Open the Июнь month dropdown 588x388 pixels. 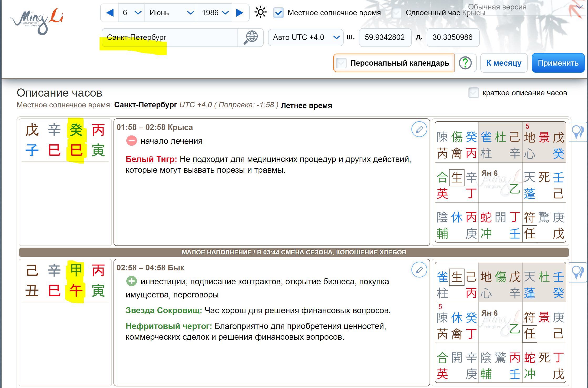coord(171,13)
